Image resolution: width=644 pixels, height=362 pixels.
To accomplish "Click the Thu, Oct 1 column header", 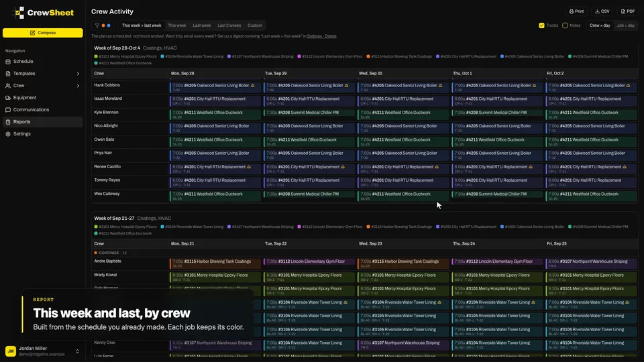I will [x=462, y=74].
